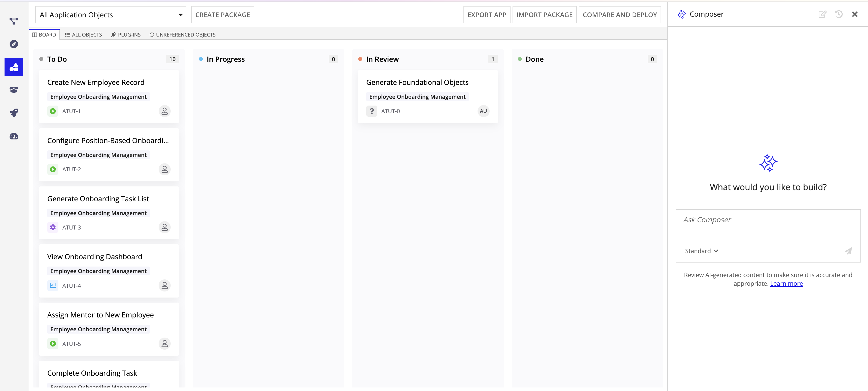The image size is (868, 391).
Task: Click the Create Package button
Action: coord(223,15)
